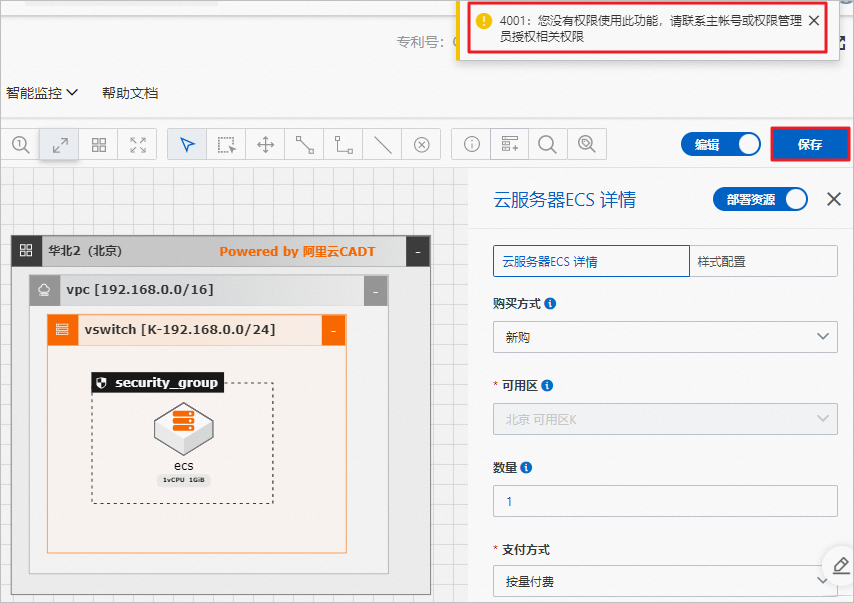Image resolution: width=854 pixels, height=603 pixels.
Task: Click the info icon beside 数量
Action: [526, 467]
